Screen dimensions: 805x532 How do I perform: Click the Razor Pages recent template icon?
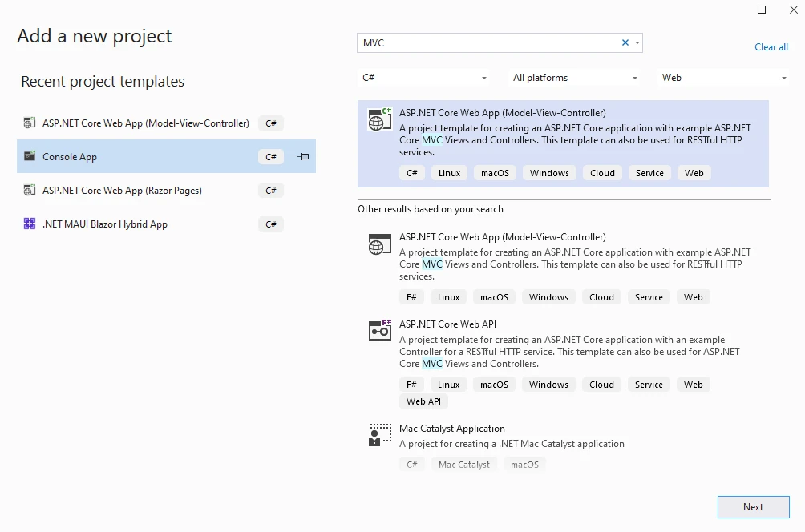click(30, 191)
